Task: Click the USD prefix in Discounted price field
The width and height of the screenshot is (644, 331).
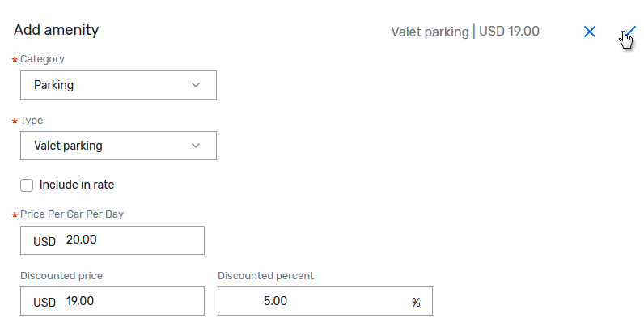Action: click(44, 302)
